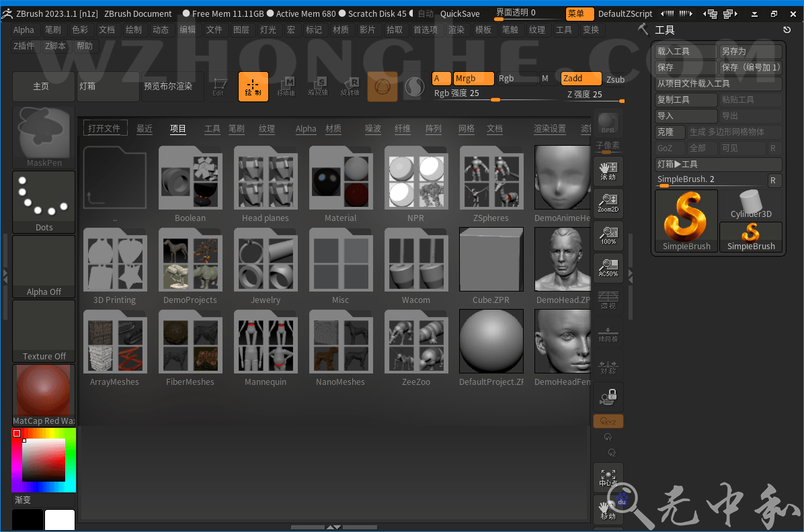This screenshot has width=804, height=532.
Task: Click the Zoom2D icon on the right shelf
Action: [608, 203]
